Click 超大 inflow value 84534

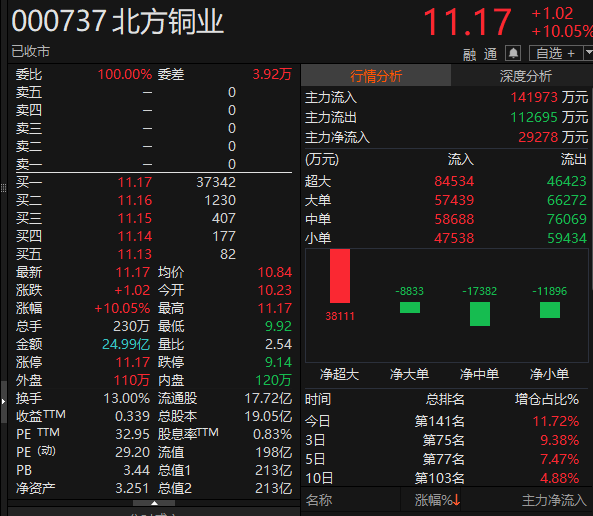click(x=454, y=181)
